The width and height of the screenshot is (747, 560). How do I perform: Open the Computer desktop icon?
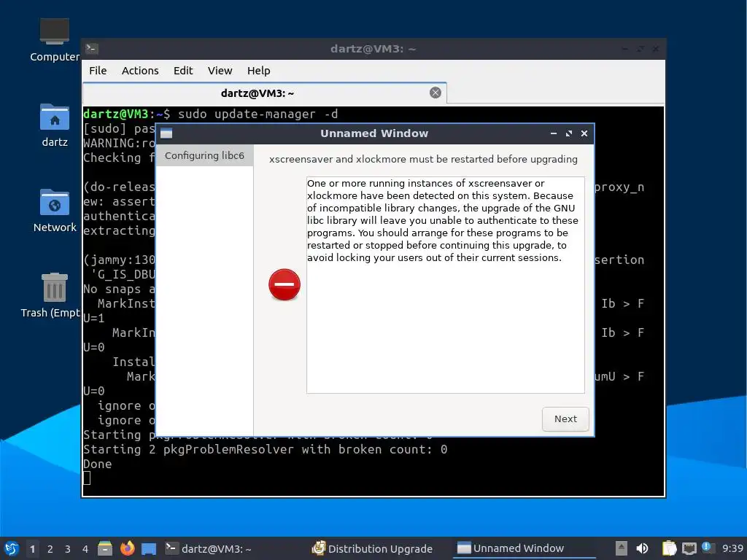pos(54,41)
